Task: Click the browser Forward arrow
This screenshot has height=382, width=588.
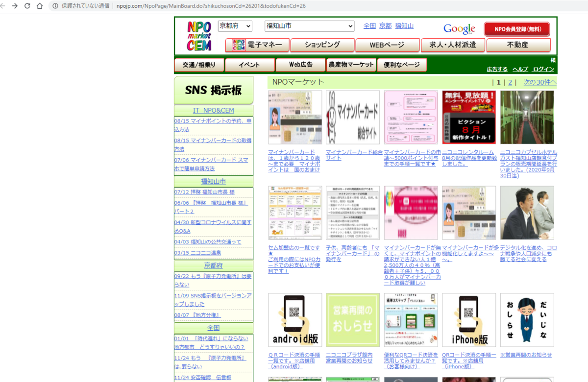Action: pos(15,6)
